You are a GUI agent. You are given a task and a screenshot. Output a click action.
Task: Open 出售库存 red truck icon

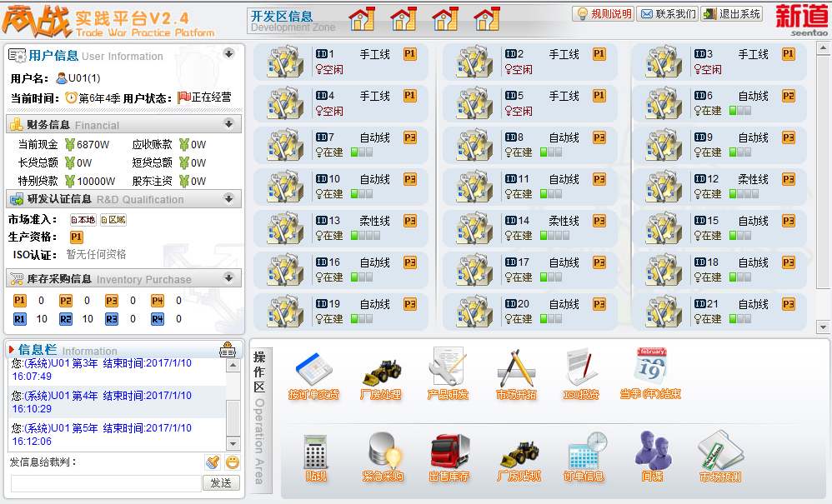[449, 452]
